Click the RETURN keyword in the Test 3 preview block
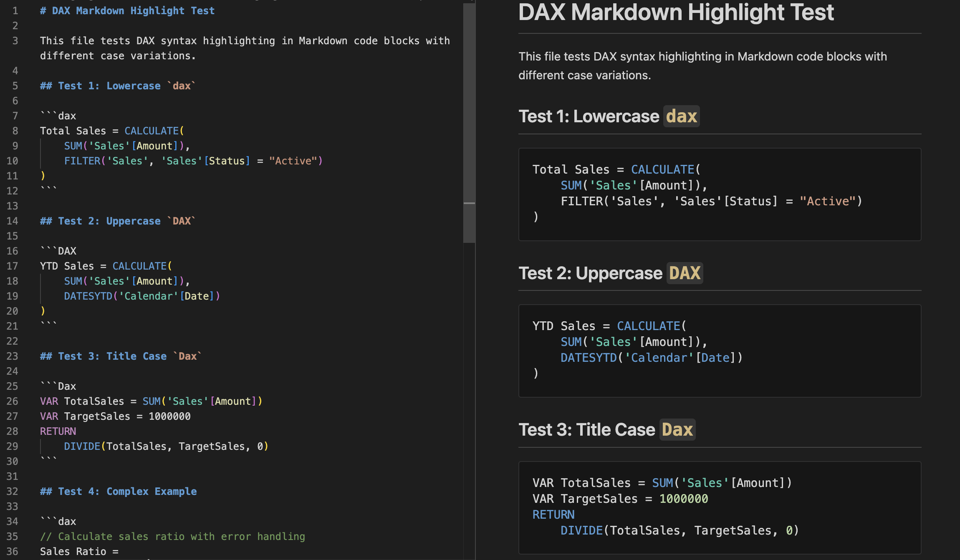960x560 pixels. tap(553, 515)
